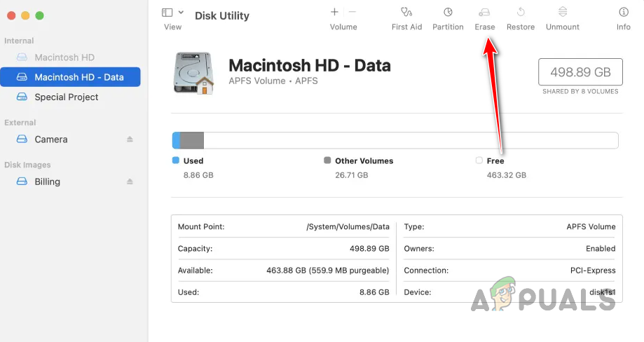The height and width of the screenshot is (342, 644).
Task: Click the Camera disk icon
Action: click(x=22, y=139)
